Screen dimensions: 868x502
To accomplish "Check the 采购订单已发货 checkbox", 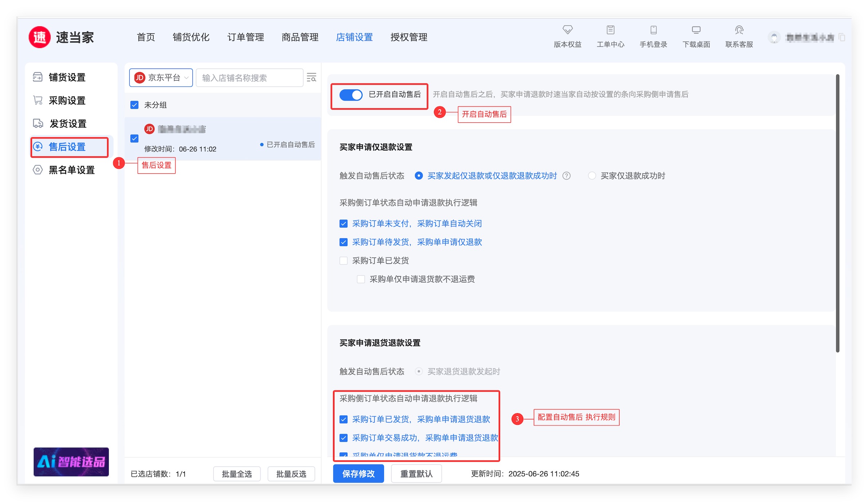I will (343, 261).
